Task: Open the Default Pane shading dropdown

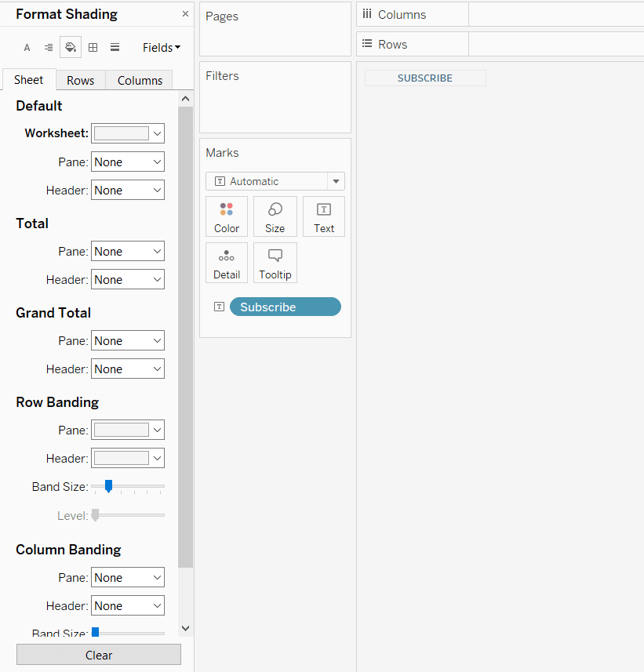Action: click(x=128, y=162)
